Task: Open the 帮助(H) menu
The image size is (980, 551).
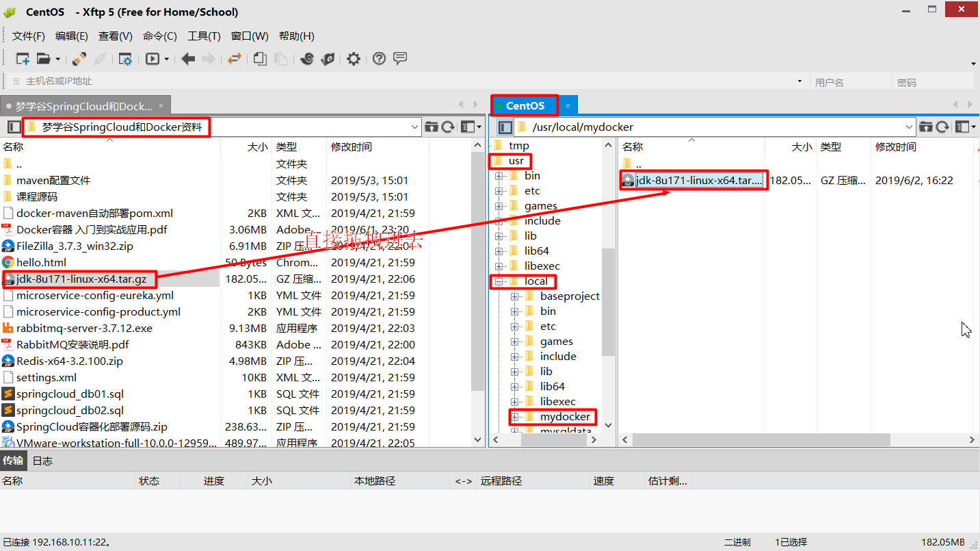Action: [x=297, y=36]
